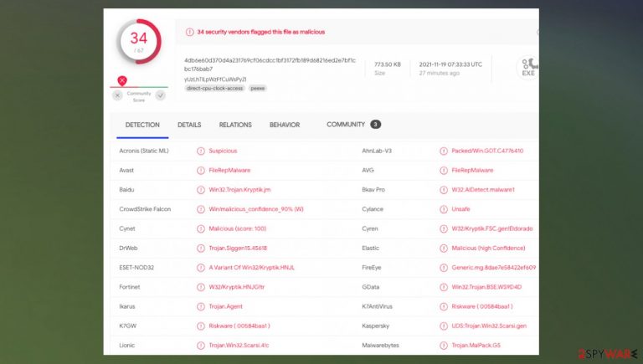The width and height of the screenshot is (643, 364).
Task: Click the 34 of 67 detection score gauge
Action: tap(139, 42)
